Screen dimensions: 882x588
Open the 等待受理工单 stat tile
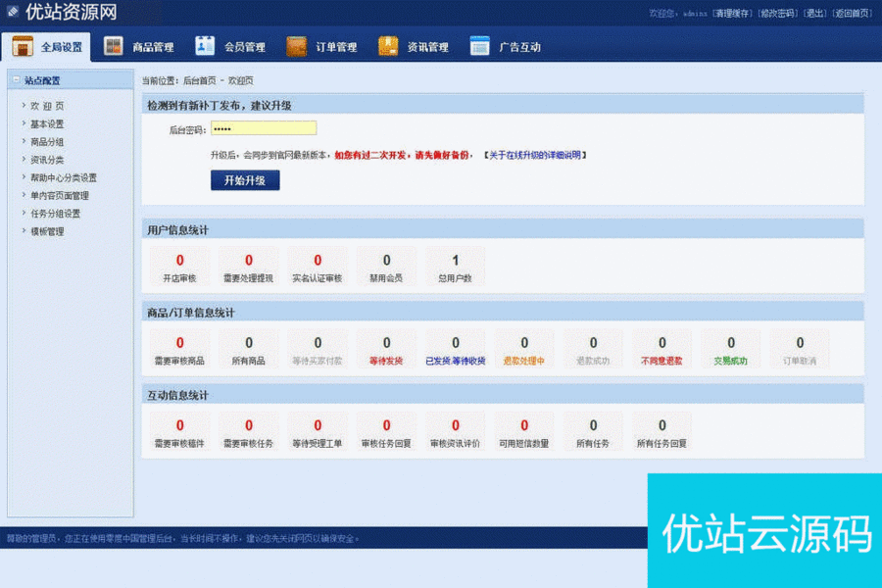[x=318, y=432]
